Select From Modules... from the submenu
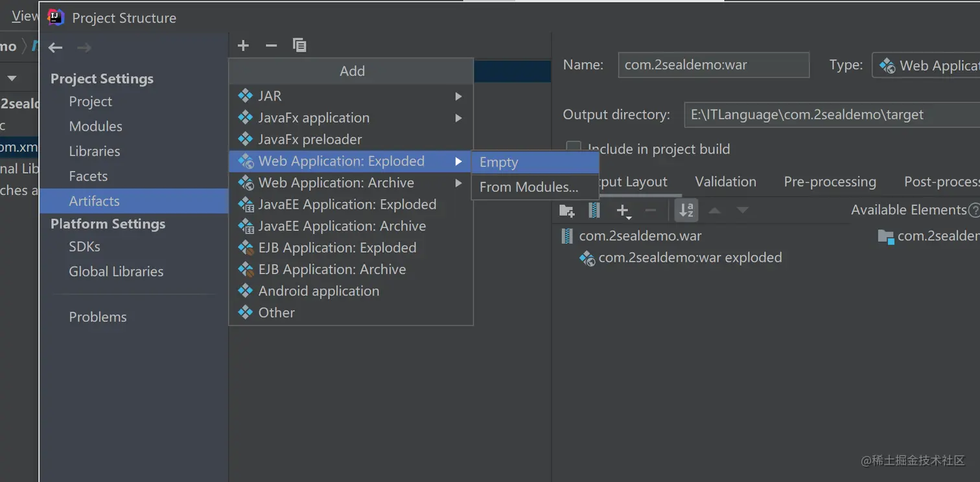 point(535,187)
